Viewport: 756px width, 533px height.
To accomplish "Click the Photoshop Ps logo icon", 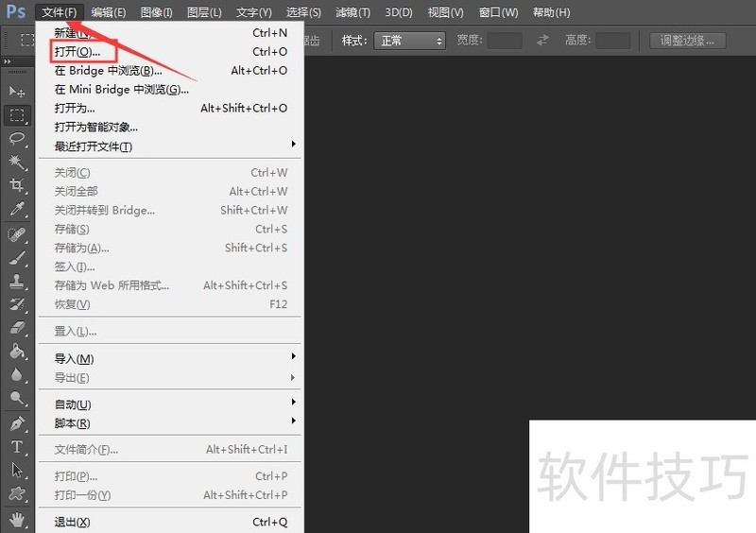I will (16, 11).
